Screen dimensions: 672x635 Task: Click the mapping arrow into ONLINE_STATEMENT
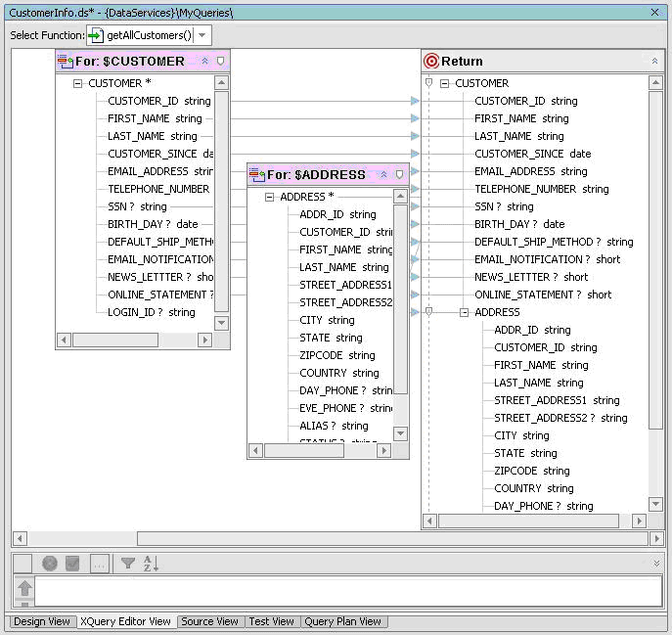pos(415,295)
